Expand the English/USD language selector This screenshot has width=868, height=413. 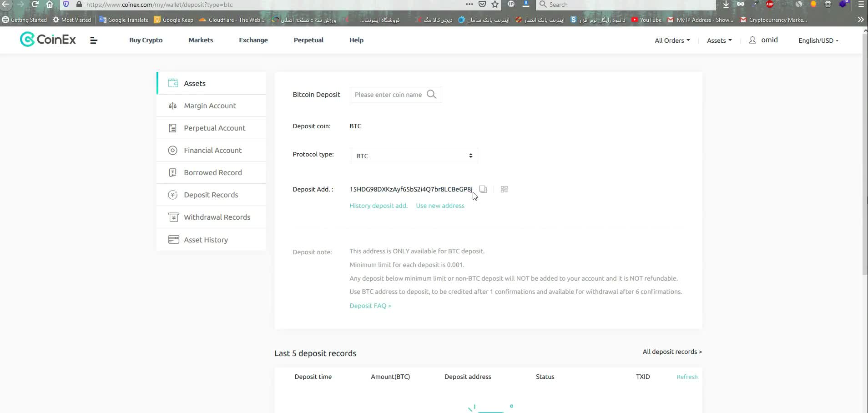[818, 40]
